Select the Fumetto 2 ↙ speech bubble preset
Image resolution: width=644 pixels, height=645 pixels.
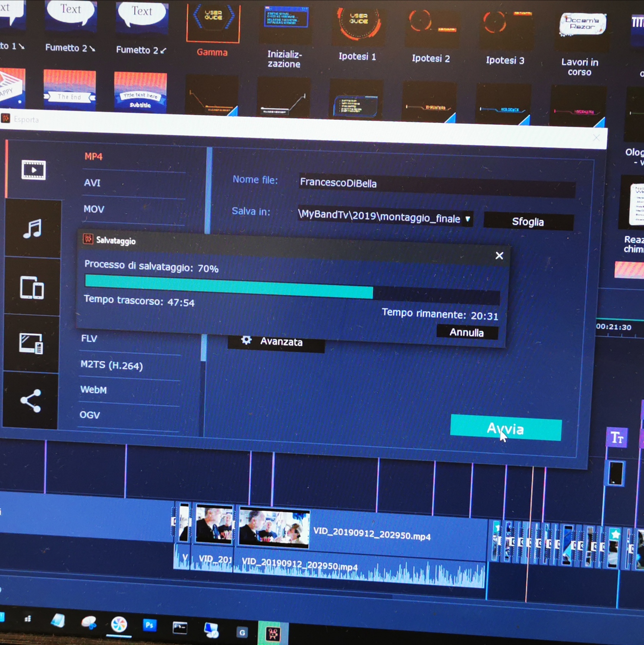tap(142, 28)
